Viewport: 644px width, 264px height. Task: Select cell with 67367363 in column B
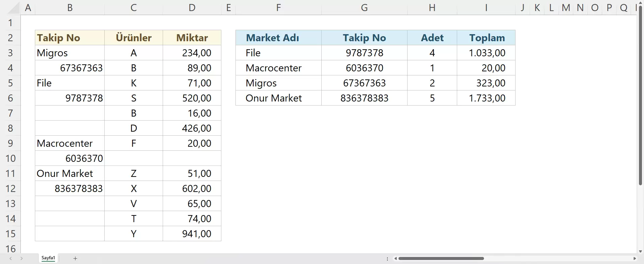(x=70, y=68)
